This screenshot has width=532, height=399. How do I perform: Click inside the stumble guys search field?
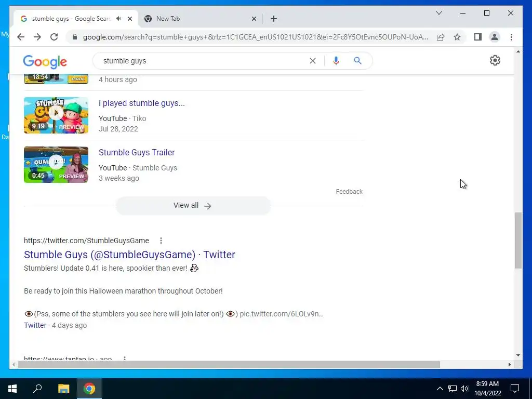pos(204,61)
